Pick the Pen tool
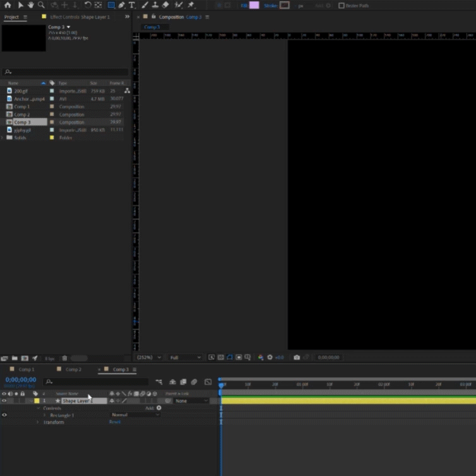The height and width of the screenshot is (476, 476). (121, 5)
